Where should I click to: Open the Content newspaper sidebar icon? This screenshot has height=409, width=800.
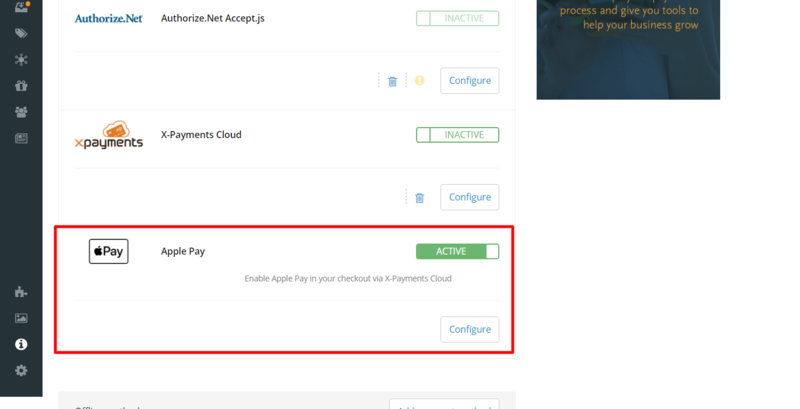pos(21,138)
